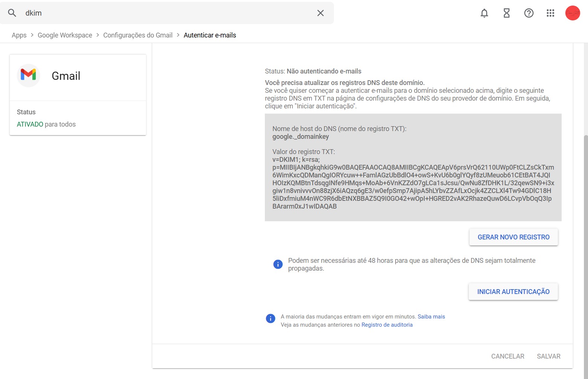
Task: Click CANCELAR at the bottom
Action: click(507, 356)
